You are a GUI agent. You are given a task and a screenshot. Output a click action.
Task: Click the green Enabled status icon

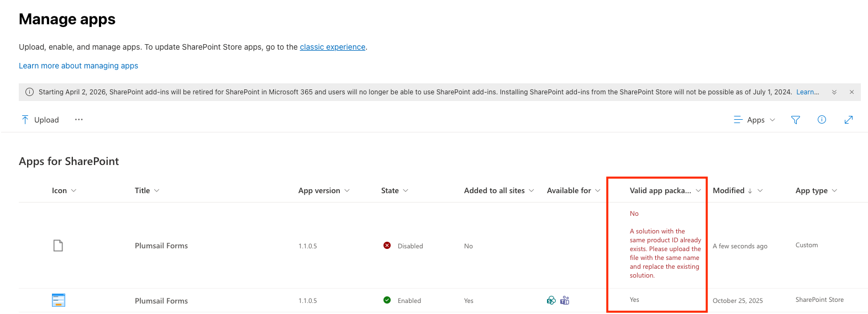tap(387, 300)
